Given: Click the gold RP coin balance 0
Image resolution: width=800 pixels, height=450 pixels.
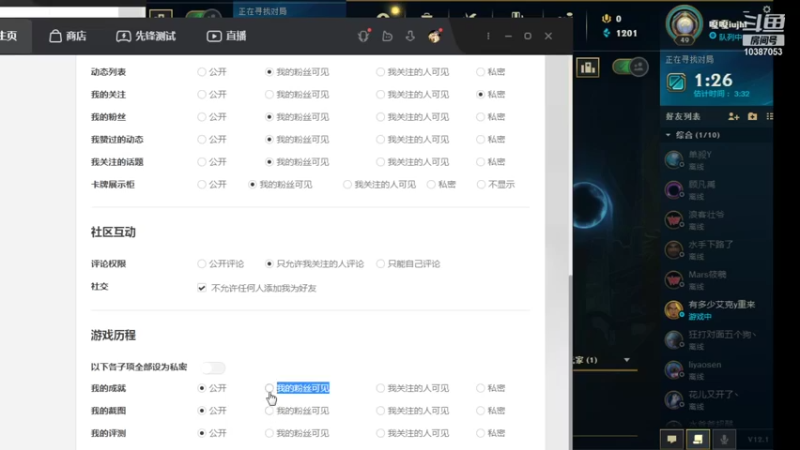Looking at the screenshot, I should [x=612, y=19].
